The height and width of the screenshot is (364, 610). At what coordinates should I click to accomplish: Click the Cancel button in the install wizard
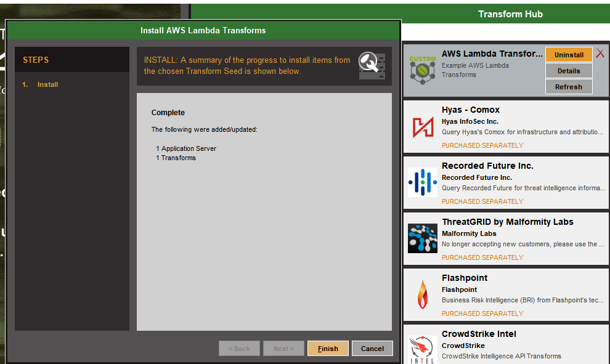(372, 349)
